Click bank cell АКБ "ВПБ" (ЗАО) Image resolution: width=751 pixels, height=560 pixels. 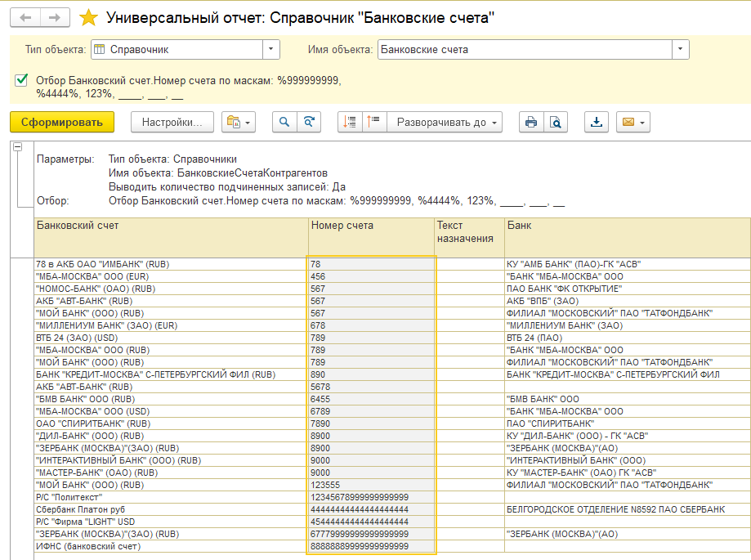[x=628, y=301]
